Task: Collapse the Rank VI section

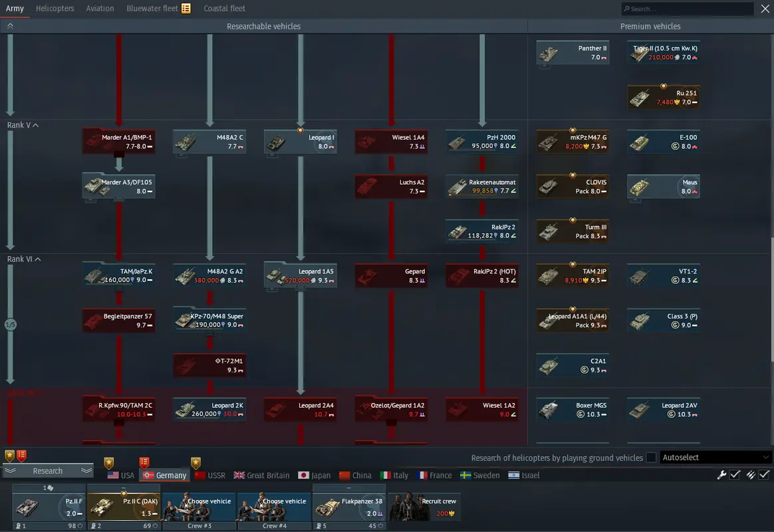Action: 38,259
